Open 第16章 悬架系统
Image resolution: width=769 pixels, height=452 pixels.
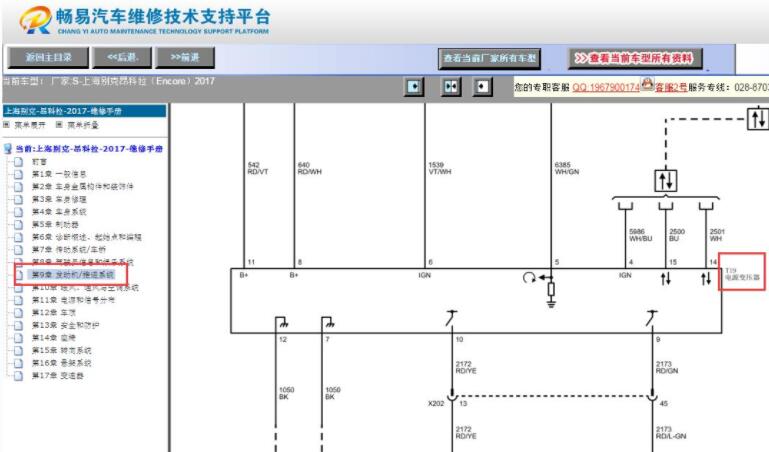pos(61,363)
